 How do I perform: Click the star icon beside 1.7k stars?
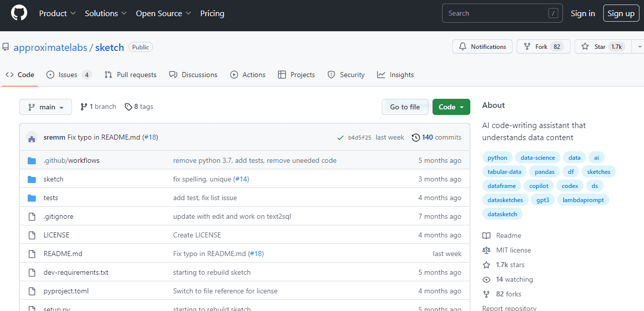click(x=486, y=265)
